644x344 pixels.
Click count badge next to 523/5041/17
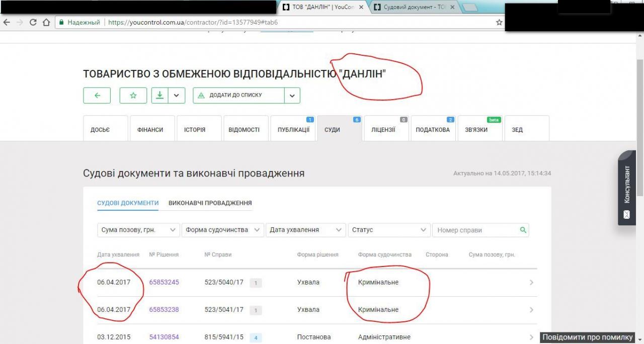[256, 310]
